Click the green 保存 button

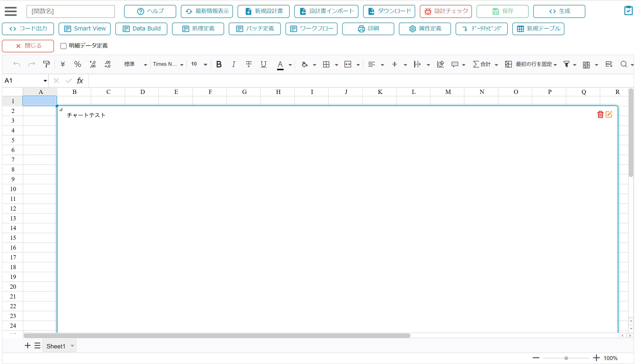pyautogui.click(x=503, y=11)
